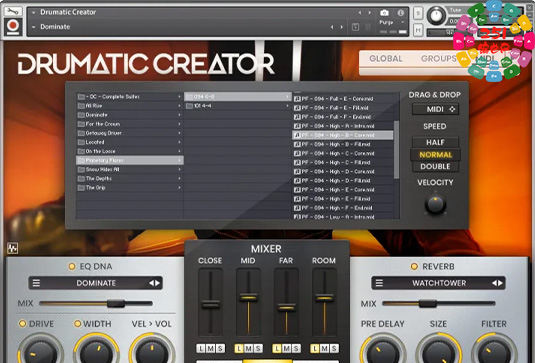Click the Close mic fader
Image resolution: width=535 pixels, height=363 pixels.
[211, 304]
